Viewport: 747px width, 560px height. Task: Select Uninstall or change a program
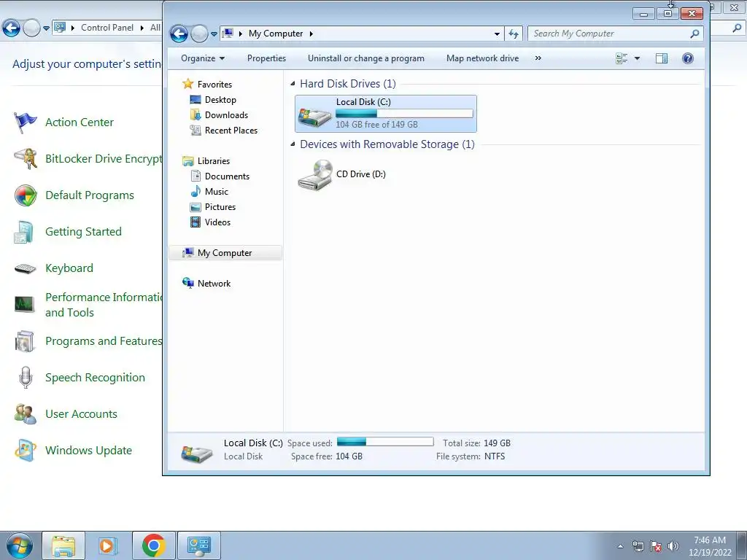tap(366, 58)
